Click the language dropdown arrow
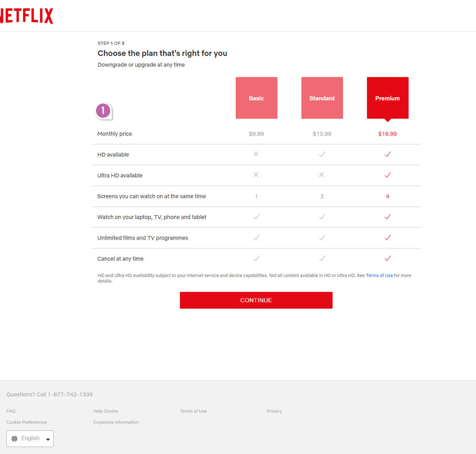This screenshot has height=454, width=476. pyautogui.click(x=48, y=439)
